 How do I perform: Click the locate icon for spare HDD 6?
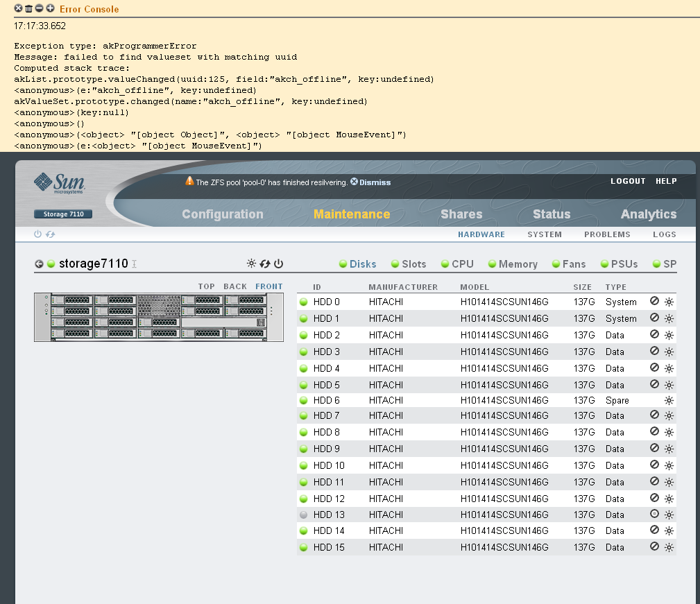(669, 400)
